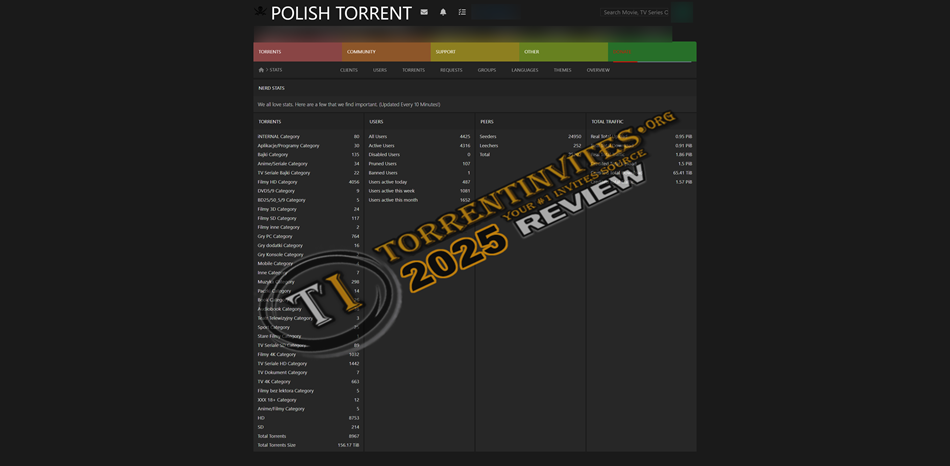The height and width of the screenshot is (466, 950).
Task: Select the Gry PC Category row
Action: [x=308, y=236]
